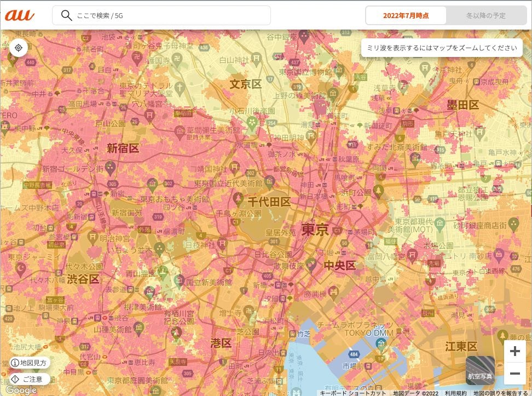The image size is (532, 396).
Task: Center map on my current location
Action: 18,48
